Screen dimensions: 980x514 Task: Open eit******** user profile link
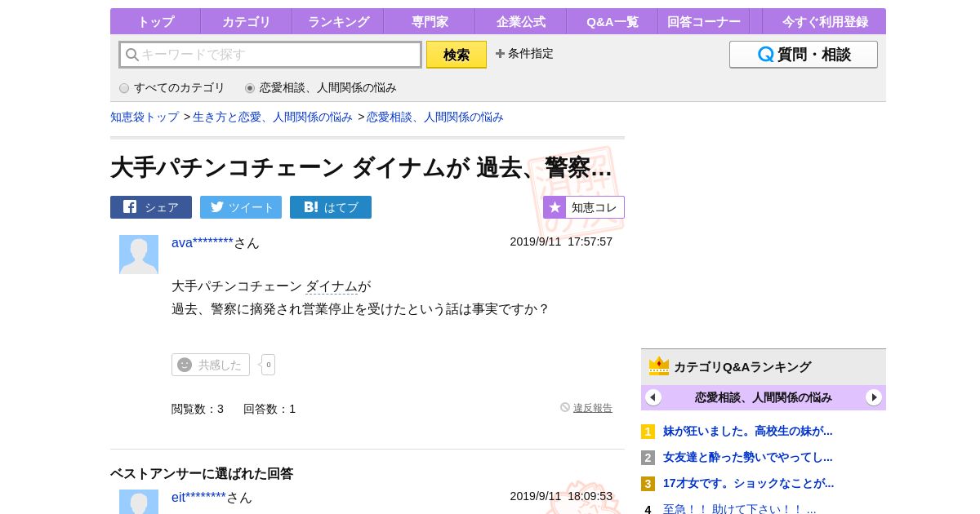click(x=198, y=497)
